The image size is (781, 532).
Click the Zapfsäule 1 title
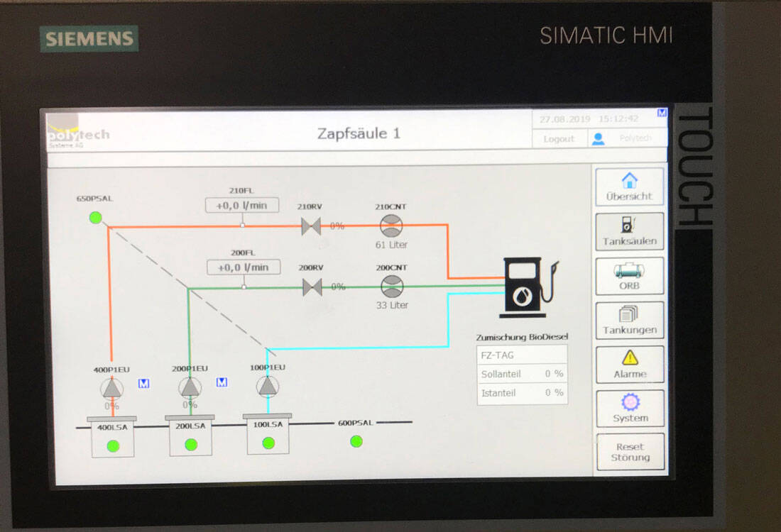click(x=359, y=133)
